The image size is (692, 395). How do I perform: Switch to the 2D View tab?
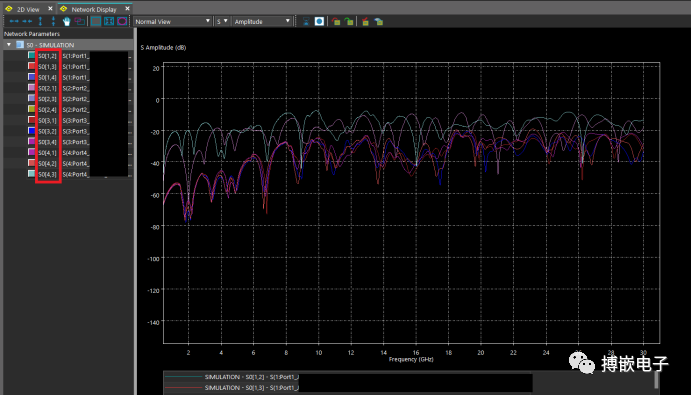click(28, 9)
